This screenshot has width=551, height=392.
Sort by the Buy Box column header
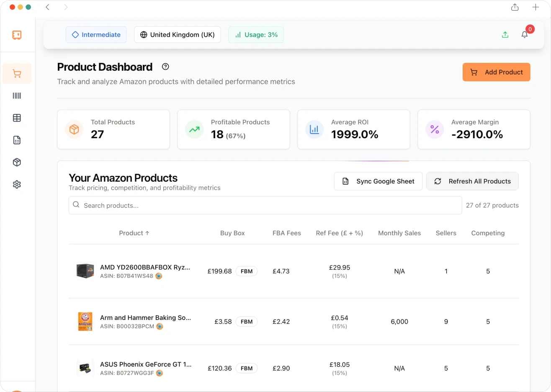(232, 233)
